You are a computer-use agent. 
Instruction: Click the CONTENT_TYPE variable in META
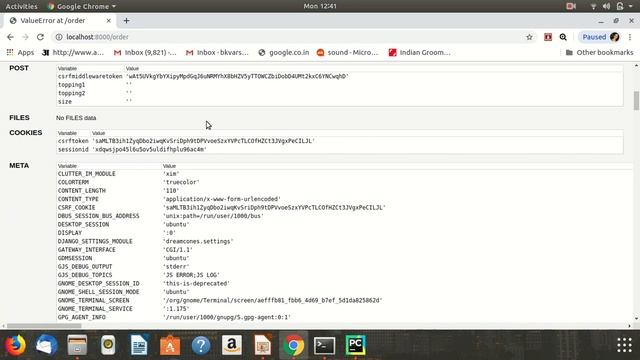click(78, 199)
